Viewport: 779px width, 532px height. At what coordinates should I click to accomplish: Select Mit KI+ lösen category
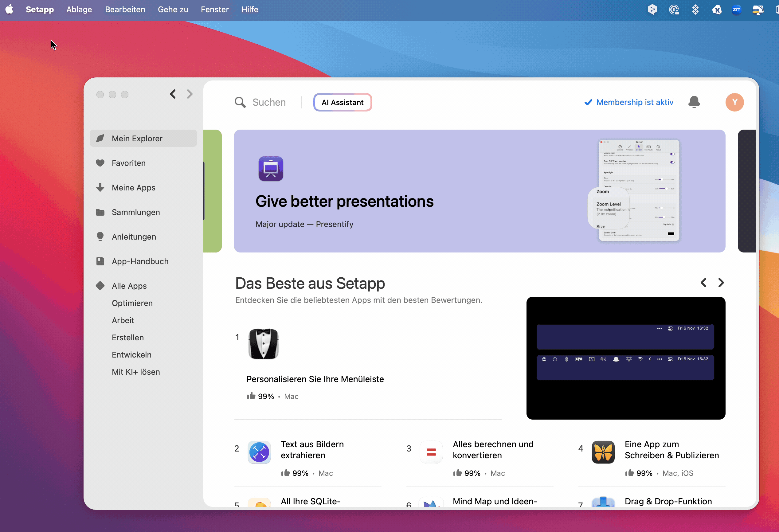pyautogui.click(x=136, y=372)
